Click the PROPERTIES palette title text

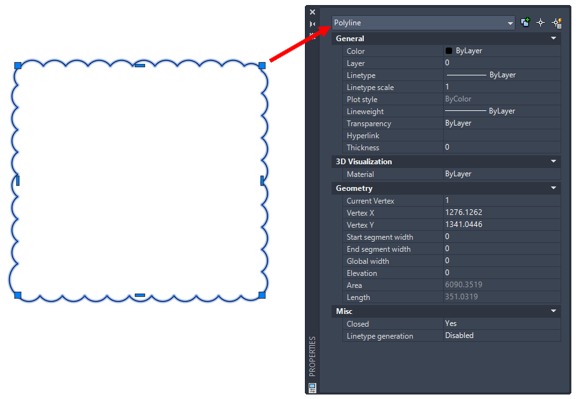(313, 356)
